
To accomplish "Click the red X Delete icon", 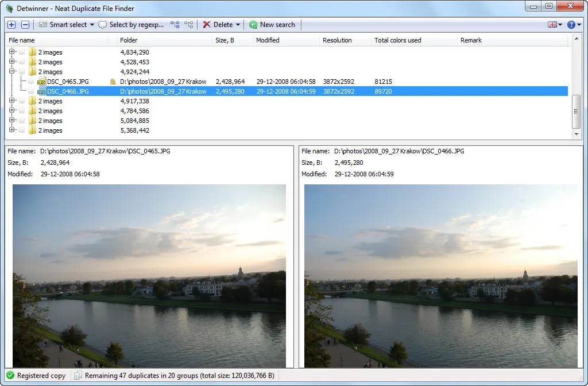I will tap(207, 25).
